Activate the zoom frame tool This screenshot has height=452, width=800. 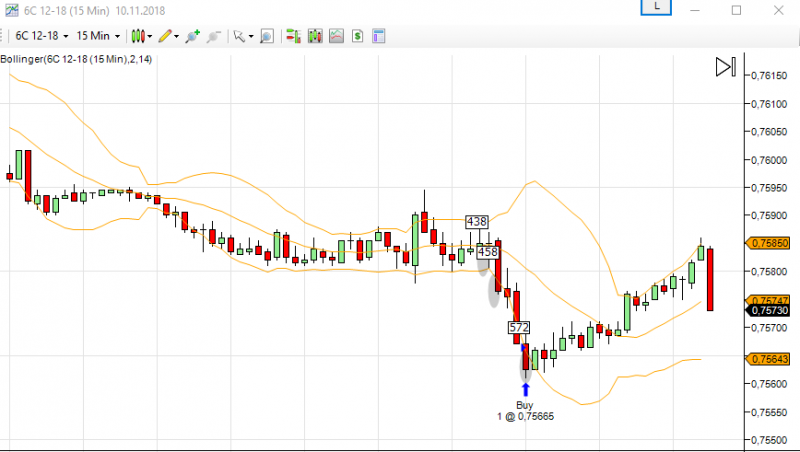267,36
